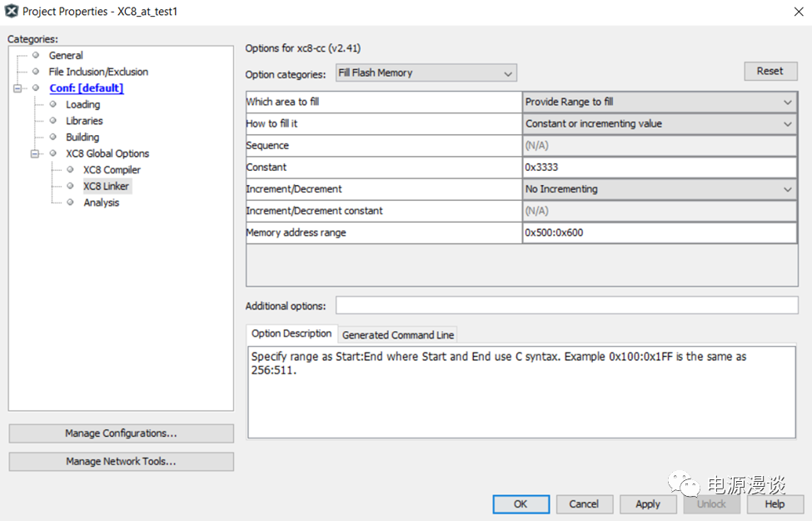The image size is (812, 521).
Task: Select the Analysis category
Action: (101, 203)
